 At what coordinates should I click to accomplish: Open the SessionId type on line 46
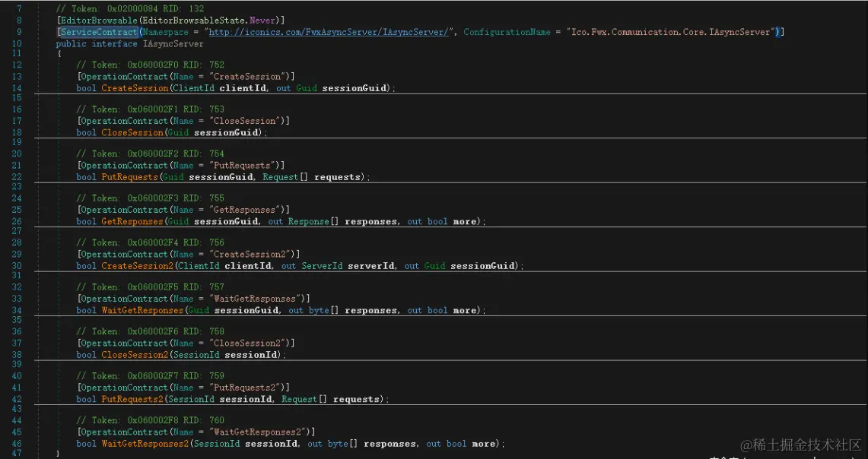(217, 444)
